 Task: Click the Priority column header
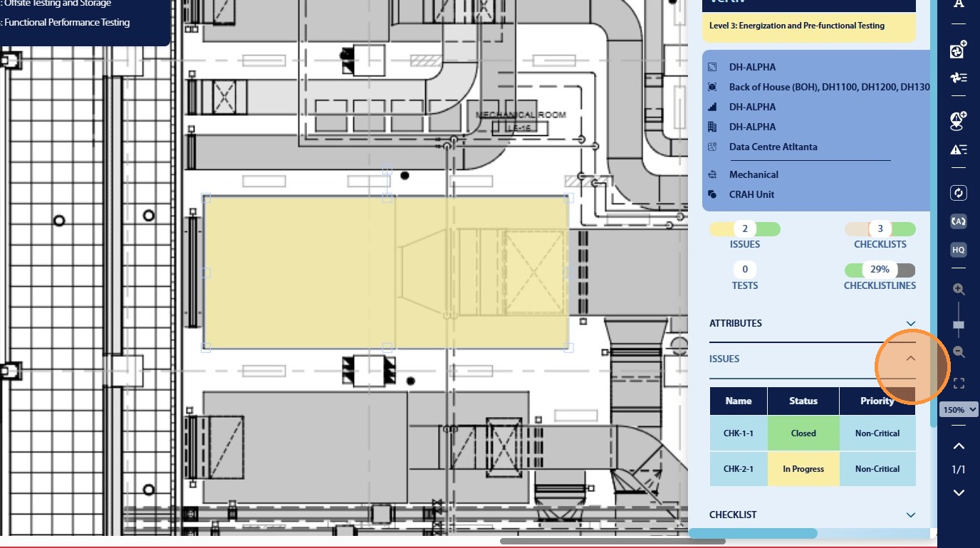(877, 401)
